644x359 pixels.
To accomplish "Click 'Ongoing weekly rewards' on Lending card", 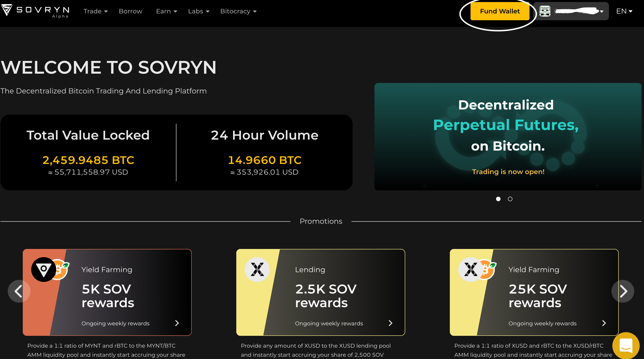I will [x=329, y=323].
